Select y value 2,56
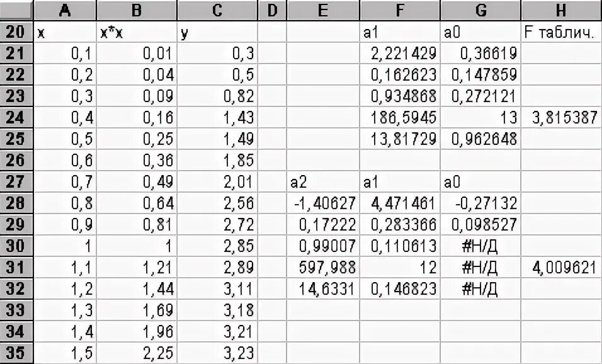602x364 pixels. coord(217,203)
